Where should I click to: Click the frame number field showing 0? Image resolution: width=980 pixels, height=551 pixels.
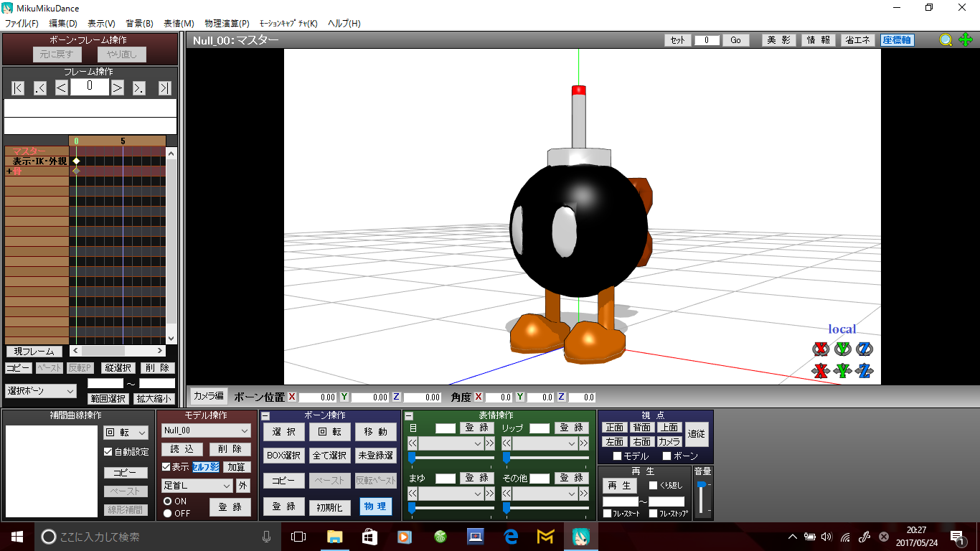click(90, 86)
